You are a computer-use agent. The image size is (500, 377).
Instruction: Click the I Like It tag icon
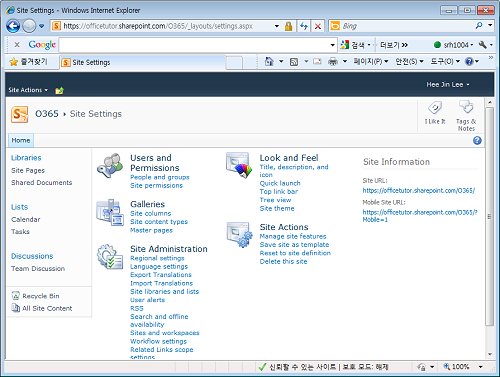[x=435, y=108]
